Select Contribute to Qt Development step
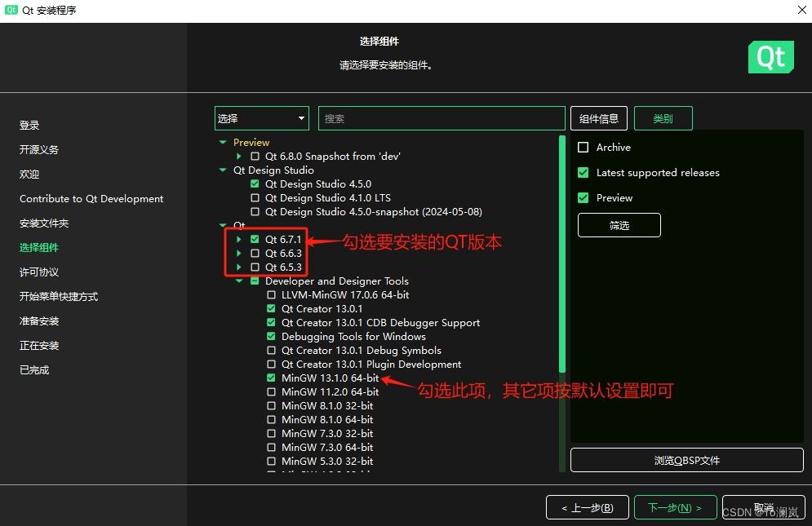812x526 pixels. point(91,199)
